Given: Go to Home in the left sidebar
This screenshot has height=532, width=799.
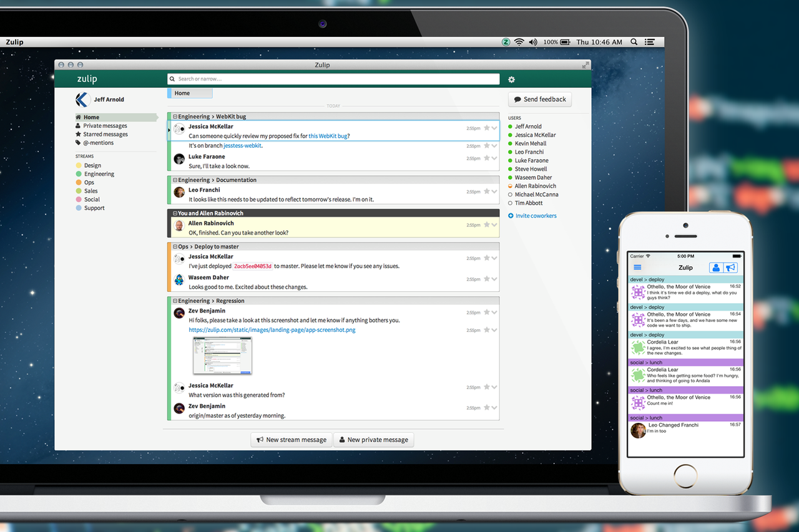Looking at the screenshot, I should pyautogui.click(x=116, y=117).
